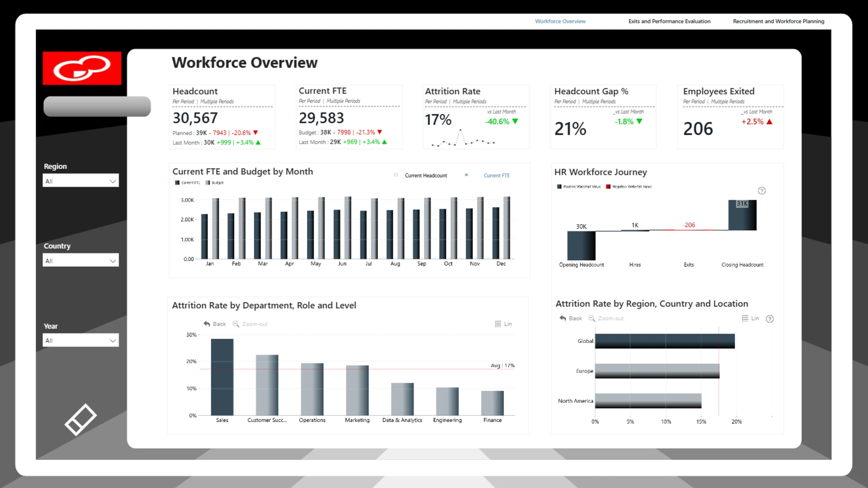Open the Country dropdown

[x=81, y=261]
